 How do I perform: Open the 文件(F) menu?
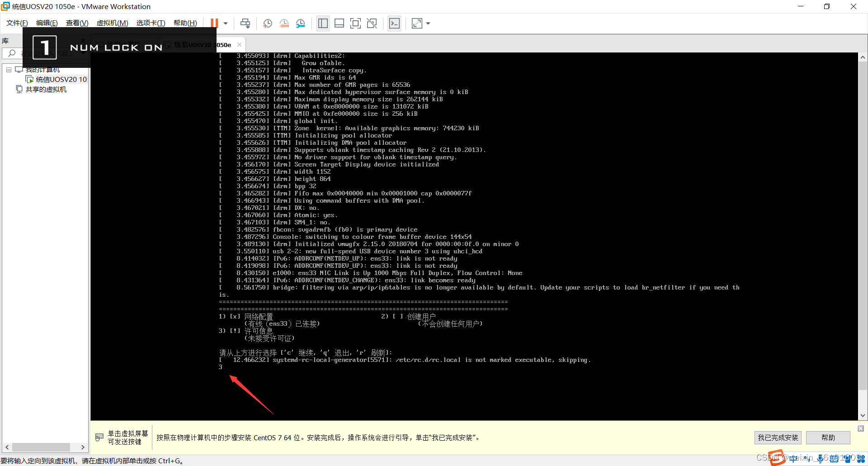coord(17,23)
